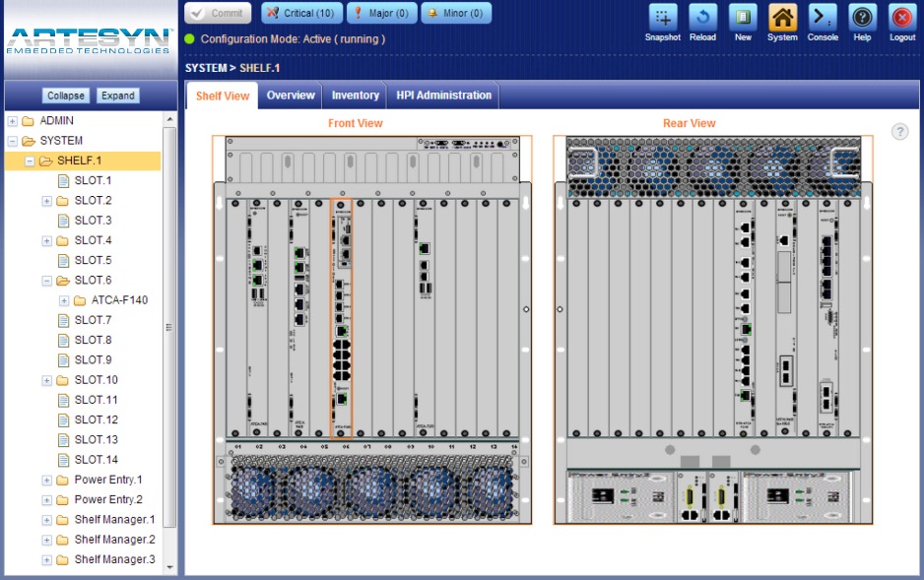
Task: Click the Reload icon
Action: [x=702, y=18]
